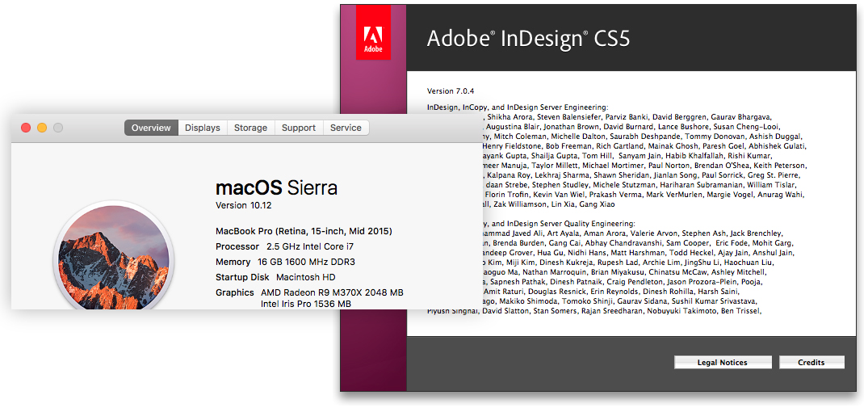Switch to the Overview tab
868x412 pixels.
[x=151, y=128]
